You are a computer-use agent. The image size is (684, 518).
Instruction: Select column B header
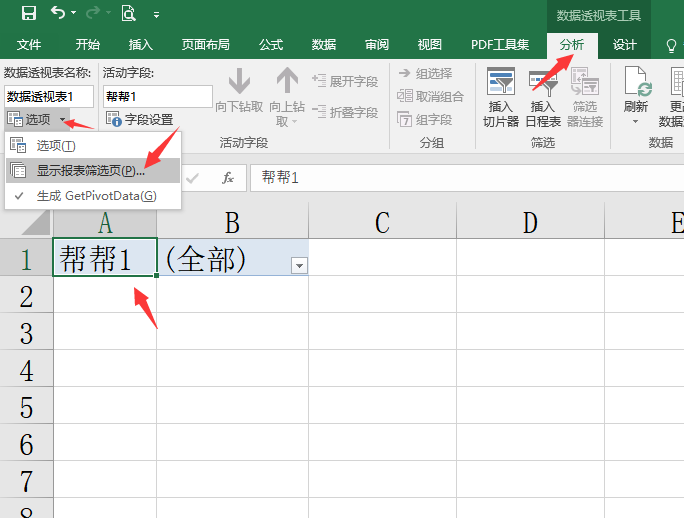(x=233, y=223)
